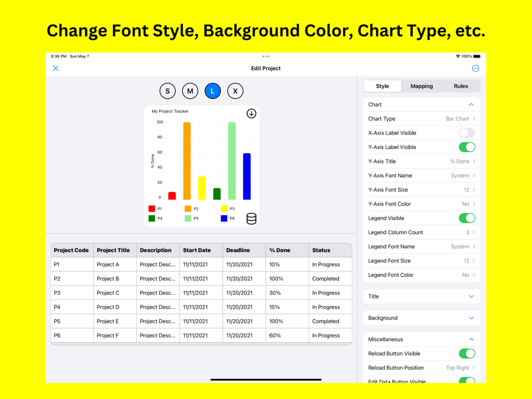Select the P5 project code cell
This screenshot has height=399, width=532.
(72, 321)
